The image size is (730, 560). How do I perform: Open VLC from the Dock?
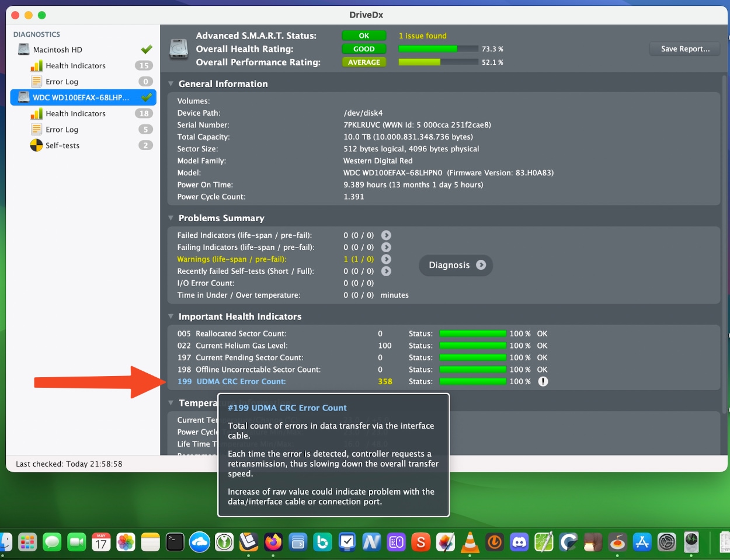click(470, 542)
